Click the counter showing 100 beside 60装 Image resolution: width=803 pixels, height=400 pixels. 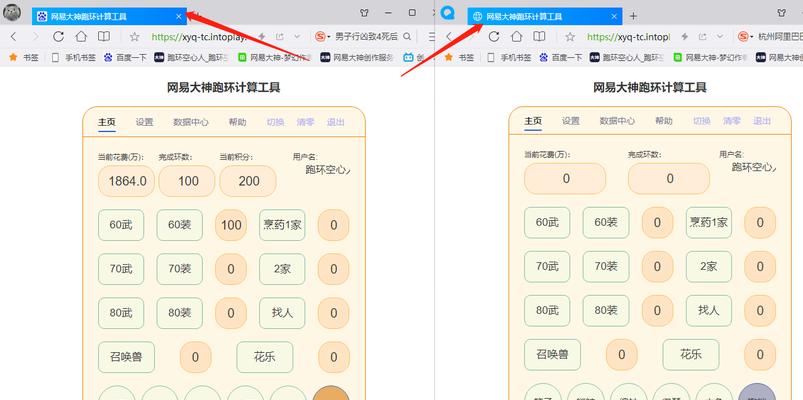tap(231, 225)
